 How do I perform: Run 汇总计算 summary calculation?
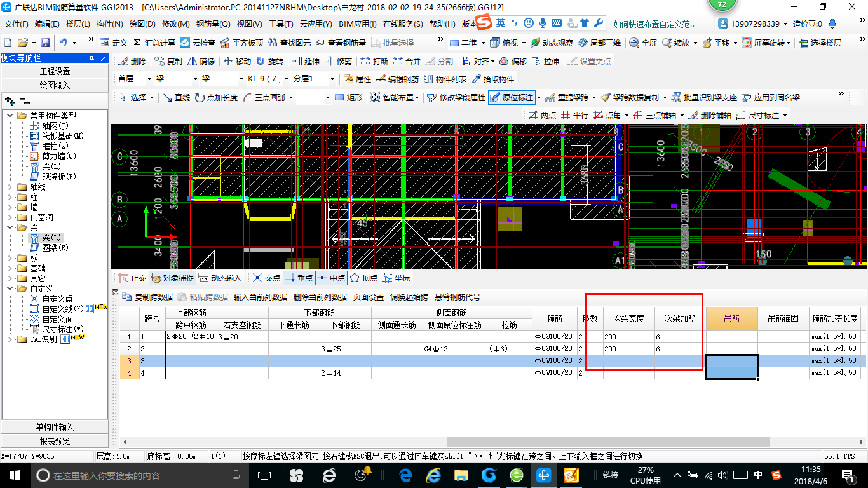pos(154,43)
